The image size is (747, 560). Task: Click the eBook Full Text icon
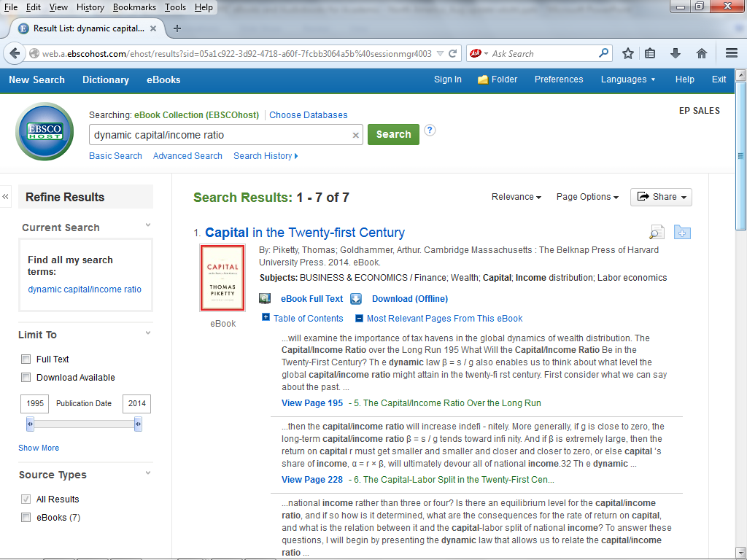click(265, 298)
